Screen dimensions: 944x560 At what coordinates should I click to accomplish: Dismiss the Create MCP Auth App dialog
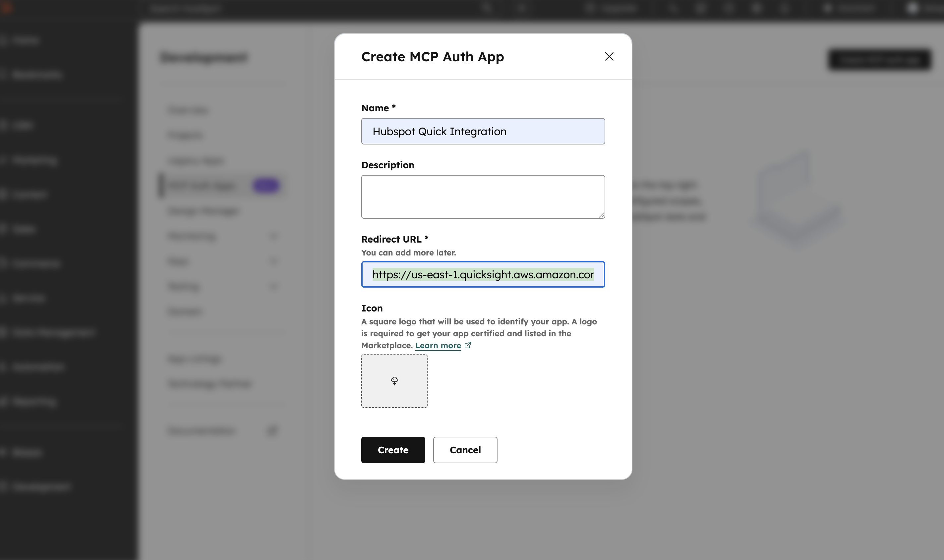coord(609,57)
